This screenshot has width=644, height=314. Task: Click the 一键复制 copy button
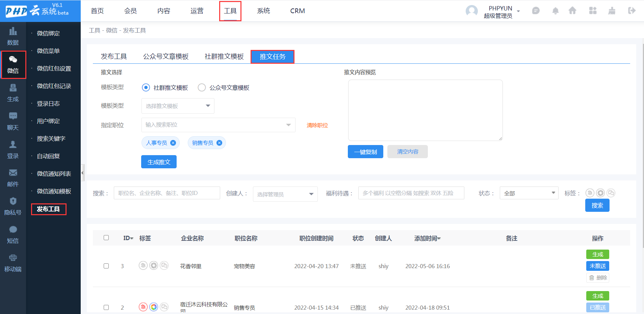[x=365, y=152]
